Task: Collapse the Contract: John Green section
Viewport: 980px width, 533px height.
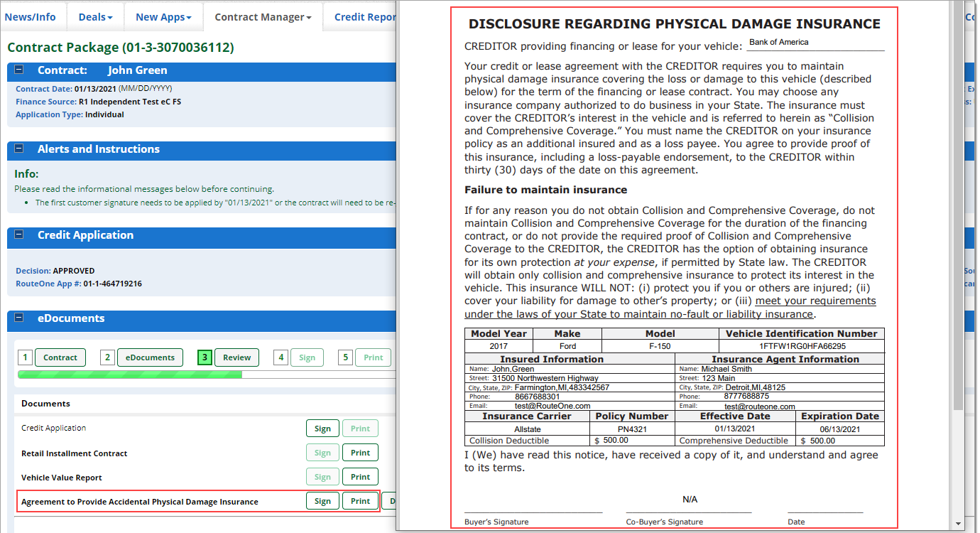Action: point(19,70)
